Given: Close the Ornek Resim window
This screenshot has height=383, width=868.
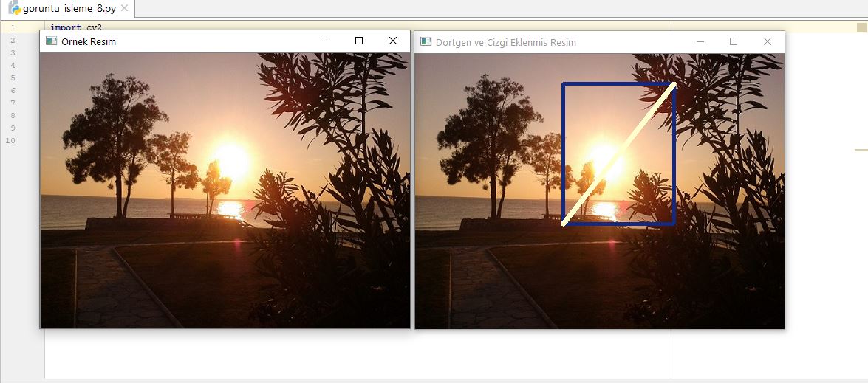Looking at the screenshot, I should click(x=392, y=41).
